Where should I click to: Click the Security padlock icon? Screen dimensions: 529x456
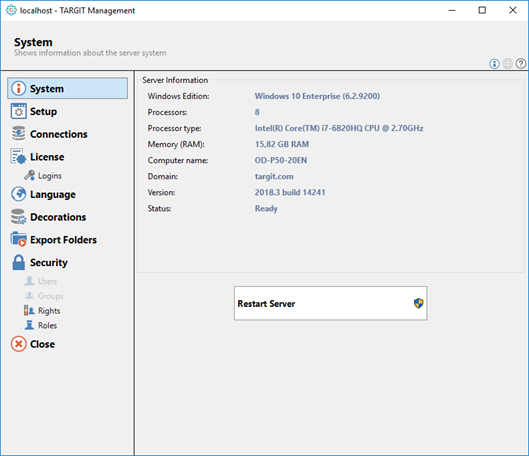[x=19, y=262]
